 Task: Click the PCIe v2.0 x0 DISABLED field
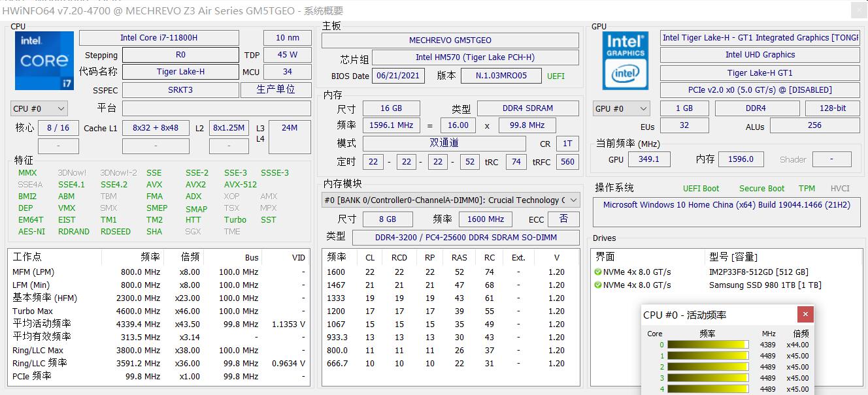point(760,90)
